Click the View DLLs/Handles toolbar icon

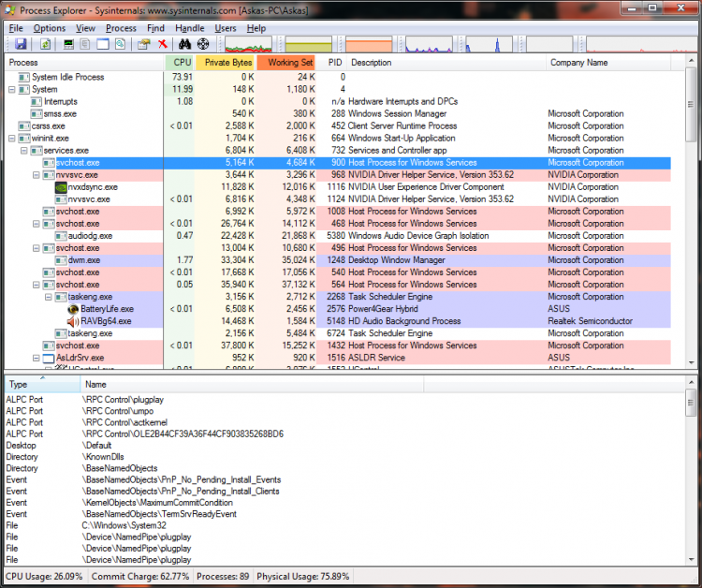pyautogui.click(x=120, y=44)
